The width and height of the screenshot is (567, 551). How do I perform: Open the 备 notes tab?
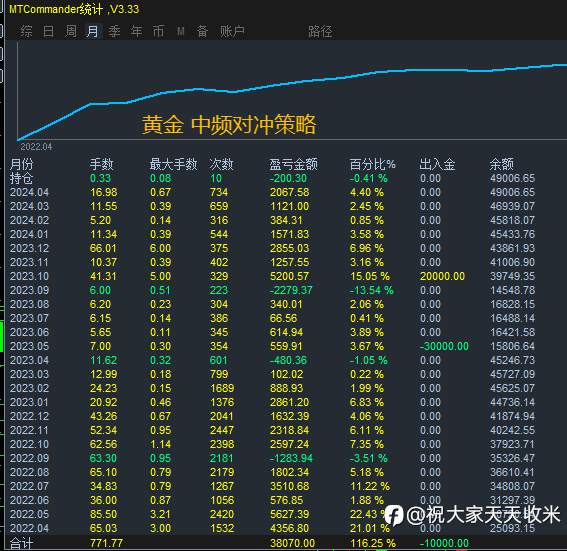[x=202, y=31]
